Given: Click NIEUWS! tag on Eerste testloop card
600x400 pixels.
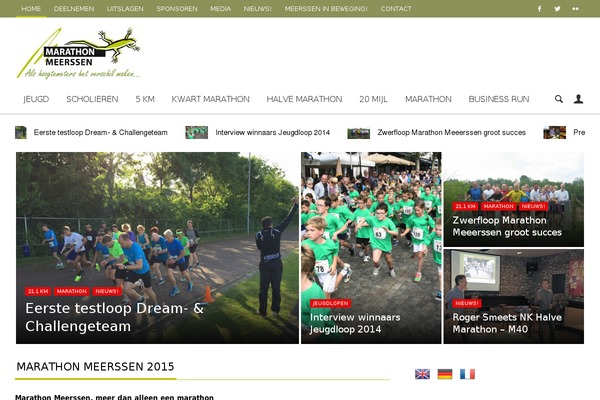Looking at the screenshot, I should click(x=107, y=291).
